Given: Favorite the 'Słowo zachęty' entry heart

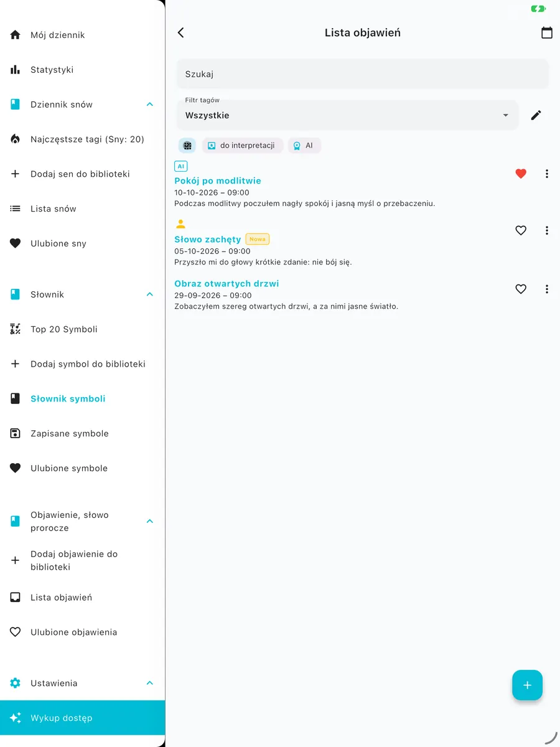Looking at the screenshot, I should 521,230.
